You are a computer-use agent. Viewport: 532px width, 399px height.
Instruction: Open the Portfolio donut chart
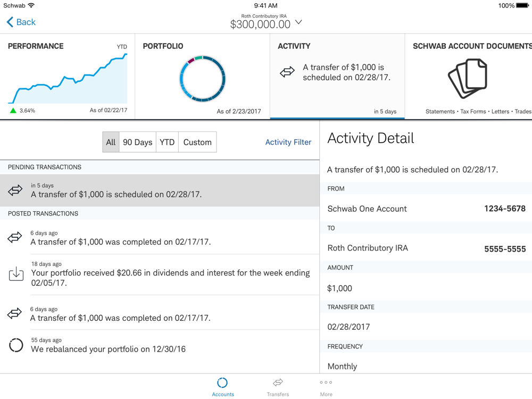point(202,79)
